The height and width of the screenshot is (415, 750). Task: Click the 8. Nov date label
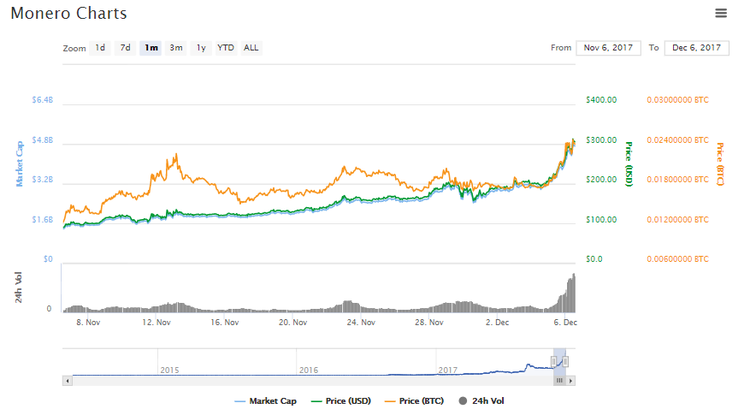click(x=88, y=323)
